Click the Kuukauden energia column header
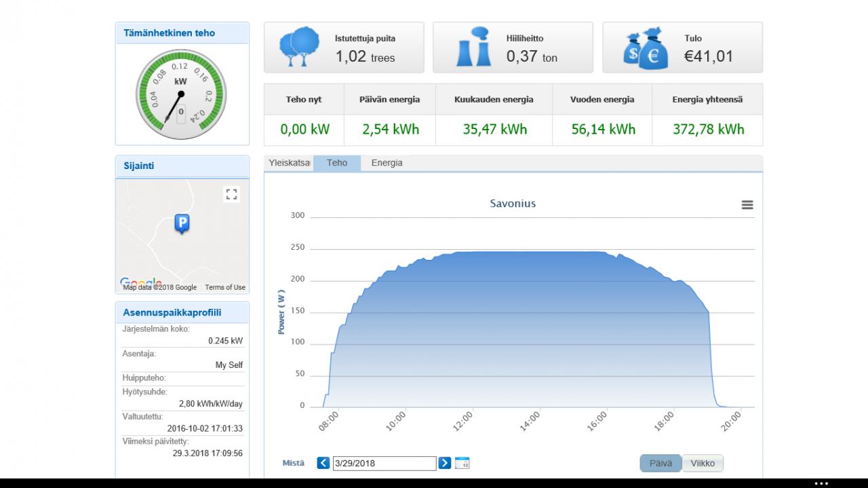 coord(494,100)
